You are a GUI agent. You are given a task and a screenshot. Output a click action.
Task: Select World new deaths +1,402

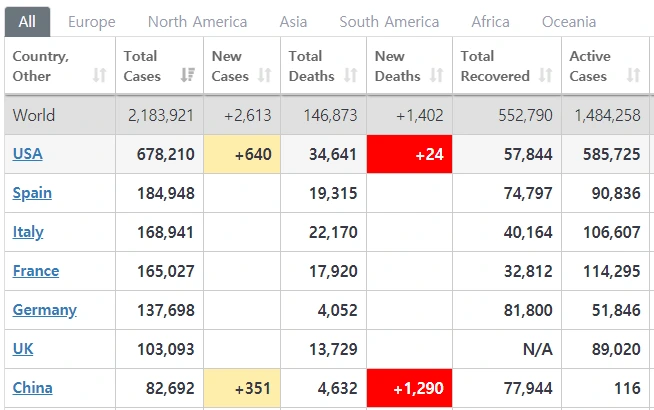[x=420, y=116]
